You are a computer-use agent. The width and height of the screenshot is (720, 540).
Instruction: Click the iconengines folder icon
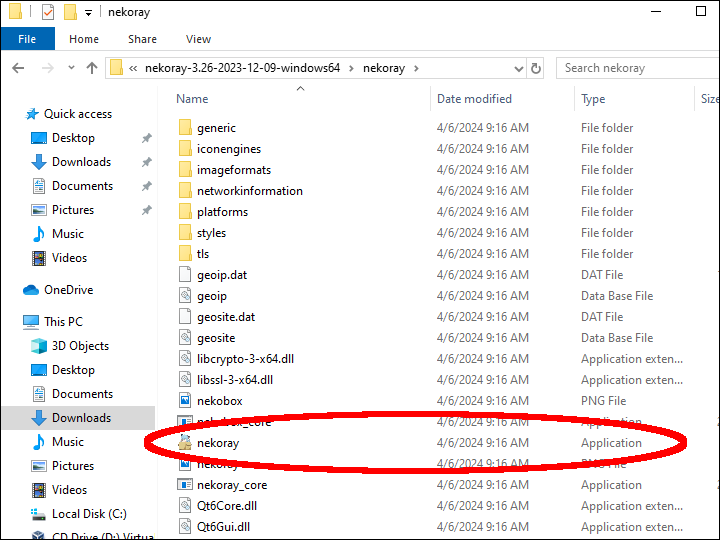(x=185, y=148)
